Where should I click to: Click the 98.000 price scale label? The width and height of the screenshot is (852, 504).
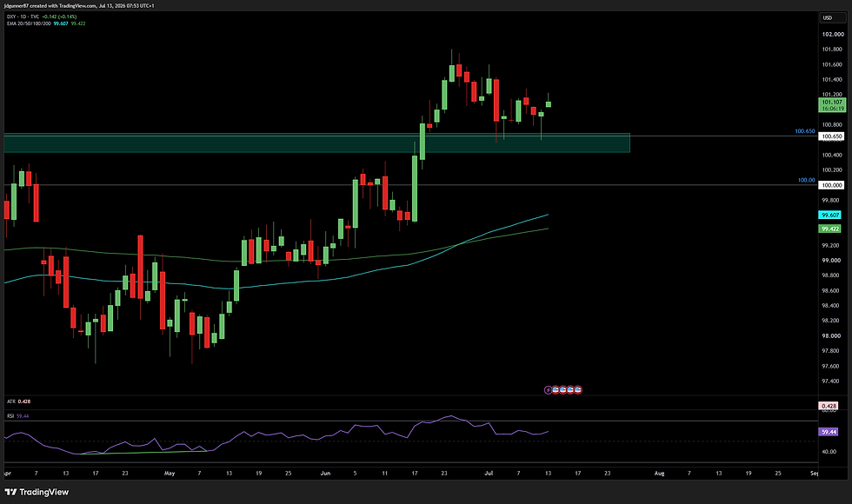click(832, 335)
